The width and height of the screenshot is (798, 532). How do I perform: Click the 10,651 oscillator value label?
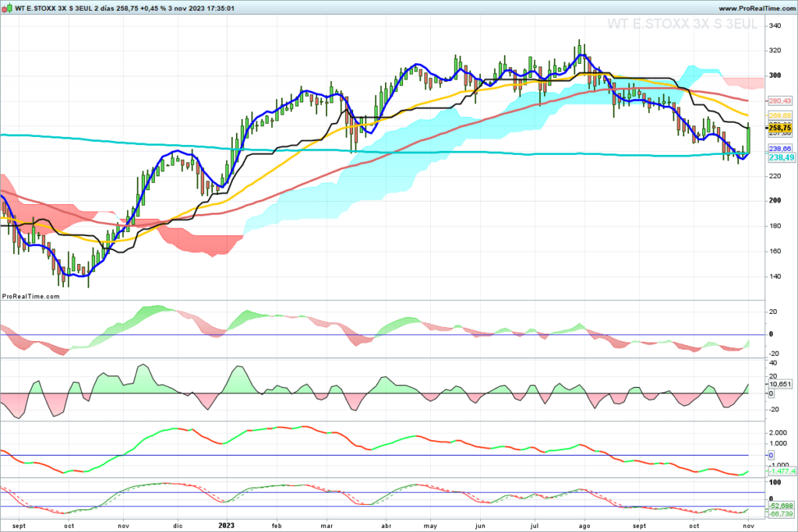[x=780, y=385]
